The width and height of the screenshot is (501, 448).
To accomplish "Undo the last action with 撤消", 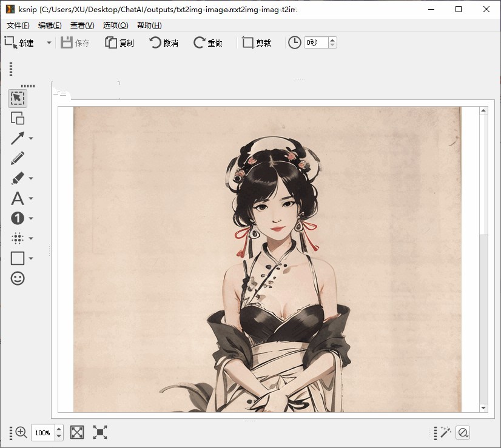I will (x=164, y=43).
